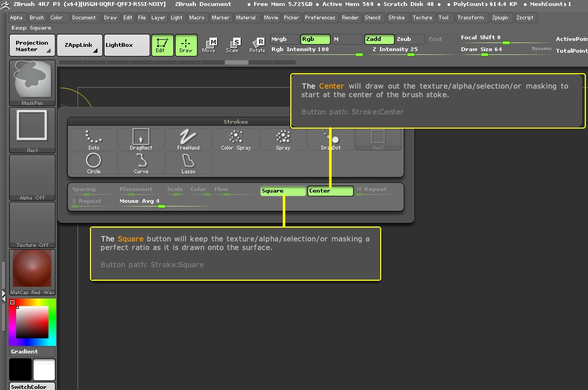Screen dimensions: 588x390
Task: Adjust the Mouse Avg slider
Action: click(x=164, y=202)
